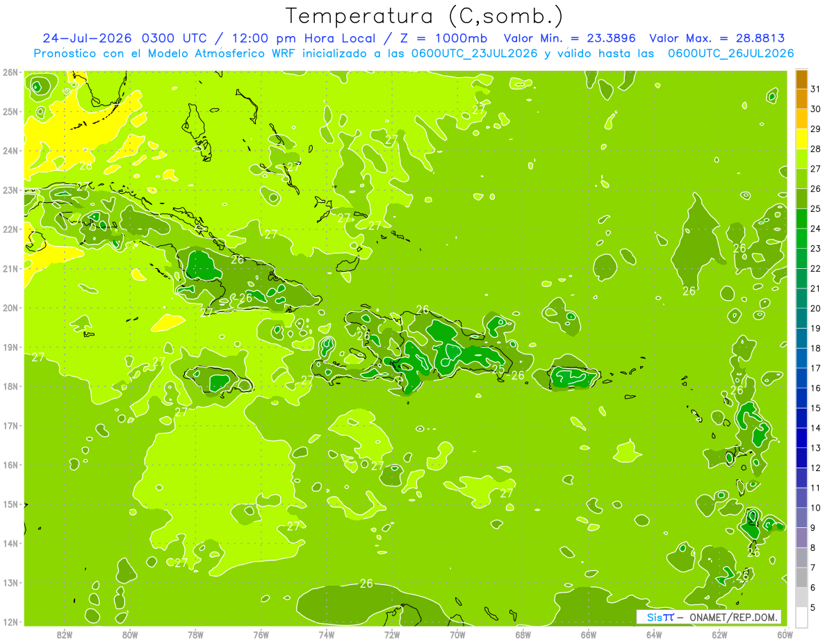Screen dimensions: 834x644
Task: Click the color bar label "20"
Action: tap(815, 308)
